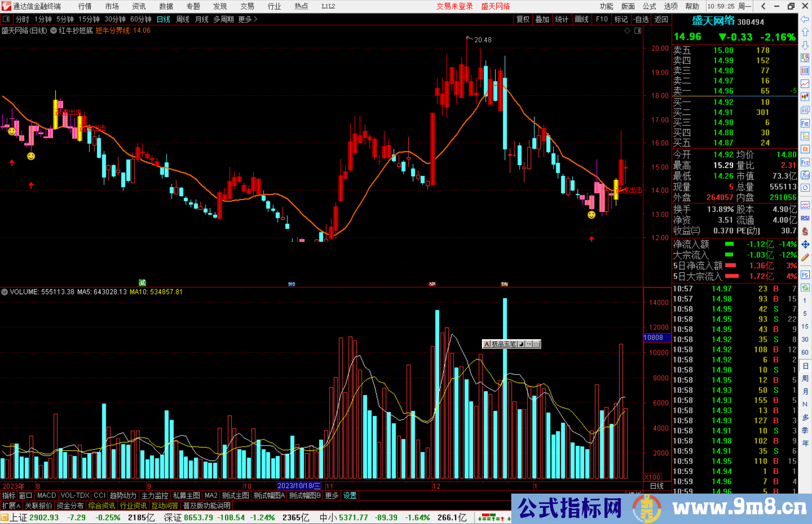Open the F10 company info sidebar icon
812x524 pixels.
pos(805,123)
